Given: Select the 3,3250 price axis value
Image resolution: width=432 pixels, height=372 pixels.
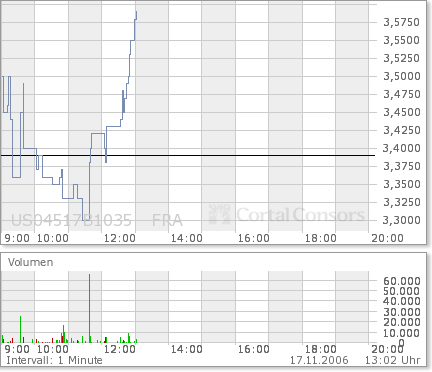Looking at the screenshot, I should 401,202.
